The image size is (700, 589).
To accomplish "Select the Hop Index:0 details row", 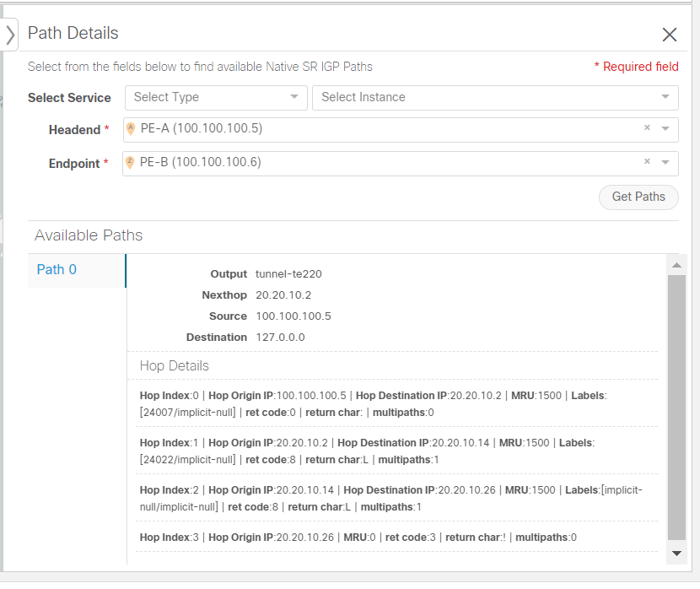I will click(x=392, y=403).
